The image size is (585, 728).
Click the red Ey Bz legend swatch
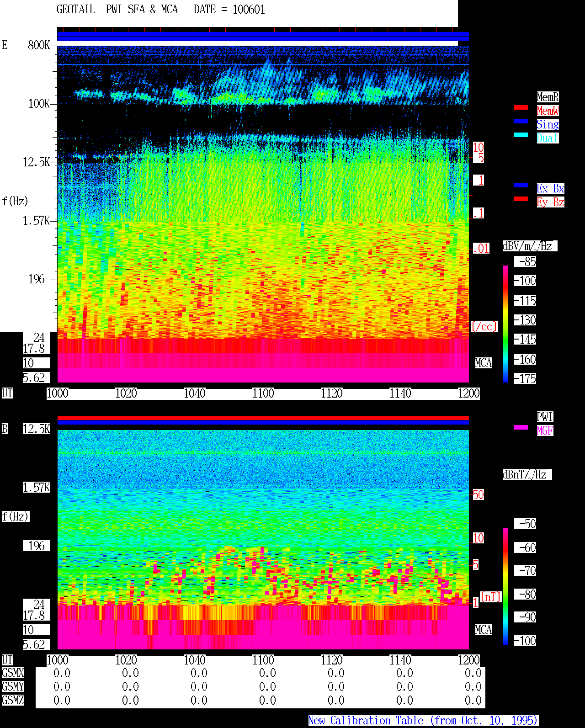521,199
